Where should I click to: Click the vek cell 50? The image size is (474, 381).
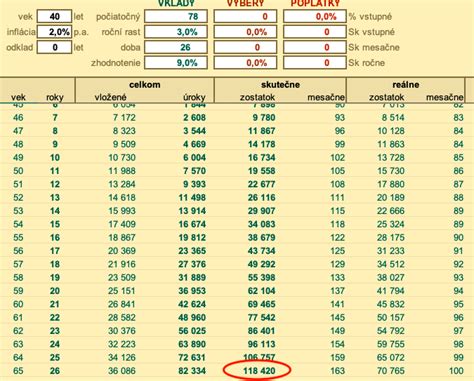coord(18,171)
